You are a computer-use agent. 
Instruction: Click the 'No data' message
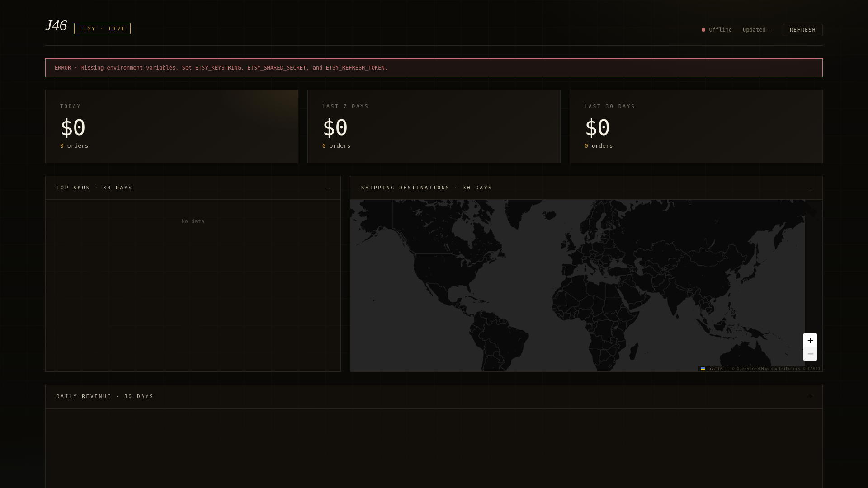tap(193, 221)
